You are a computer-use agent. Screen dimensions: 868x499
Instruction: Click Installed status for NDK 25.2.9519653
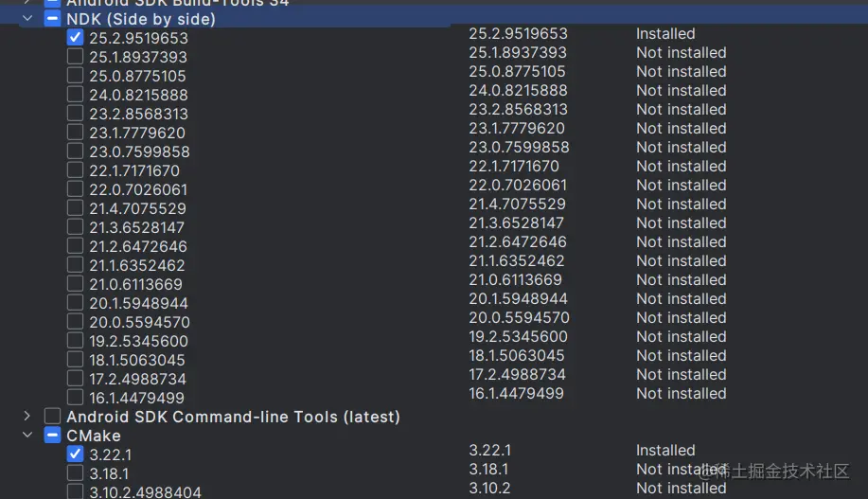click(x=665, y=33)
